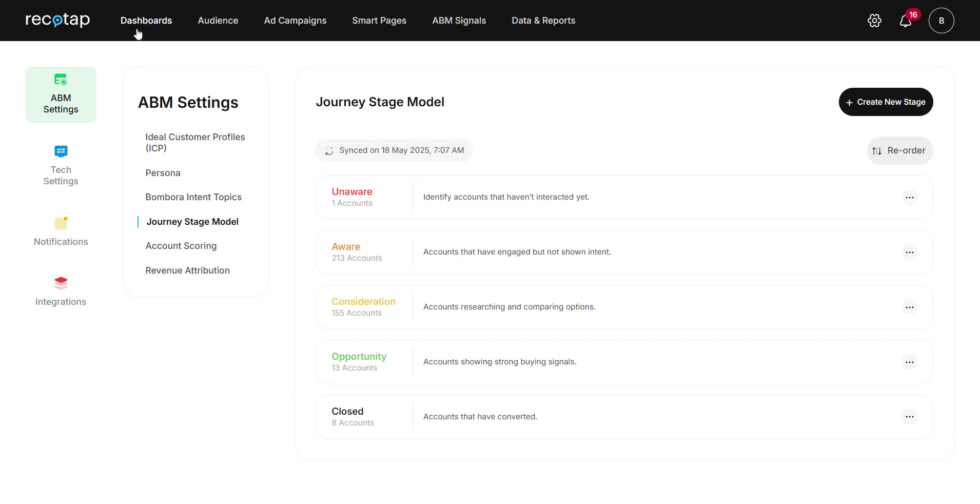This screenshot has width=980, height=504.
Task: Open the Notifications sidebar section
Action: [x=61, y=231]
